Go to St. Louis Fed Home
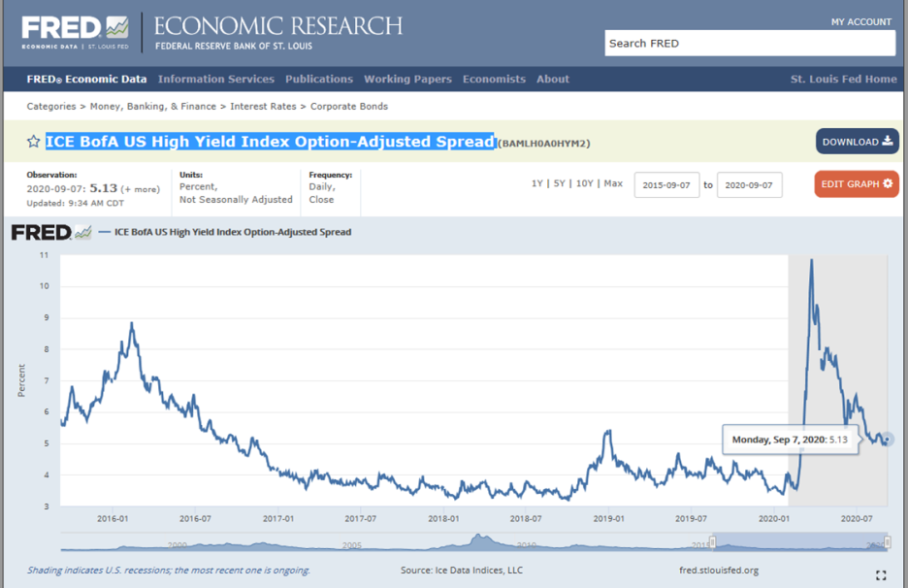908x588 pixels. click(x=844, y=80)
